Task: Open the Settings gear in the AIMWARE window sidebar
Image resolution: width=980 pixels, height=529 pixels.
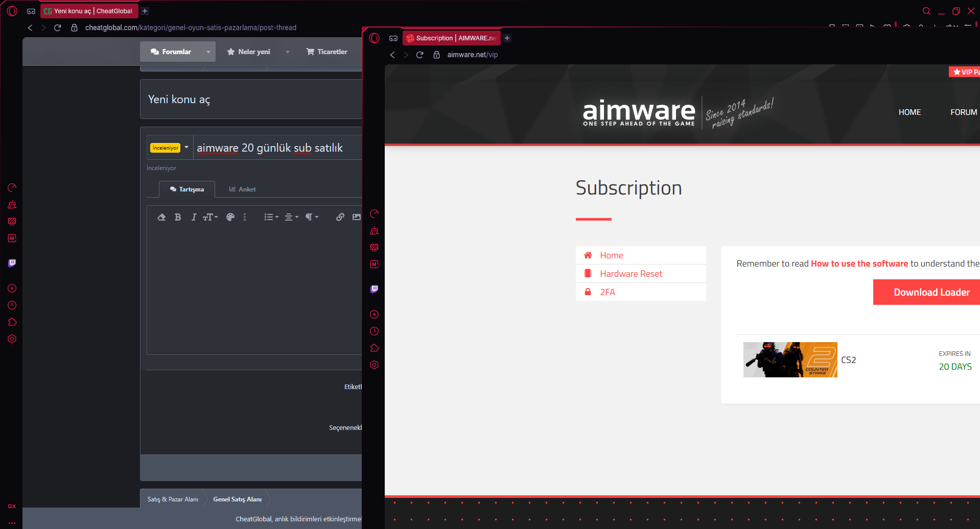Action: (x=375, y=365)
